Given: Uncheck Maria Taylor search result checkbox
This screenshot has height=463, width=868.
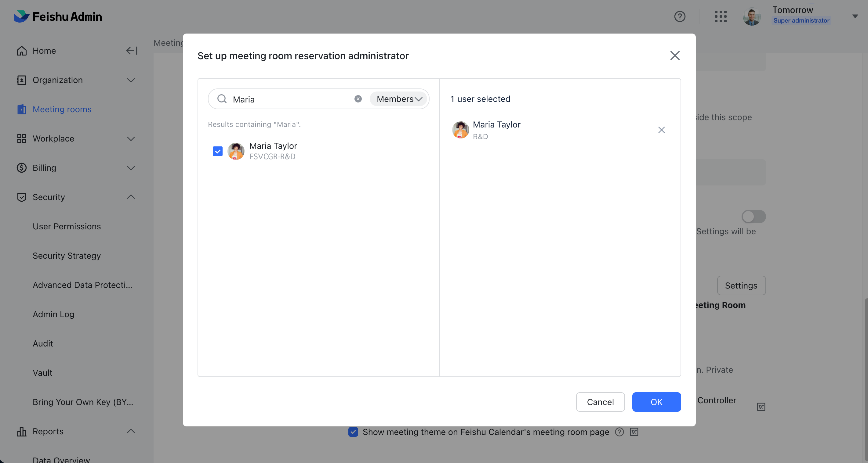Looking at the screenshot, I should click(218, 151).
